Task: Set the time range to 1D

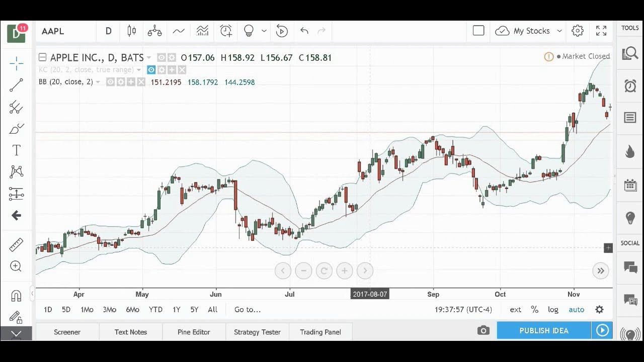Action: (x=48, y=310)
